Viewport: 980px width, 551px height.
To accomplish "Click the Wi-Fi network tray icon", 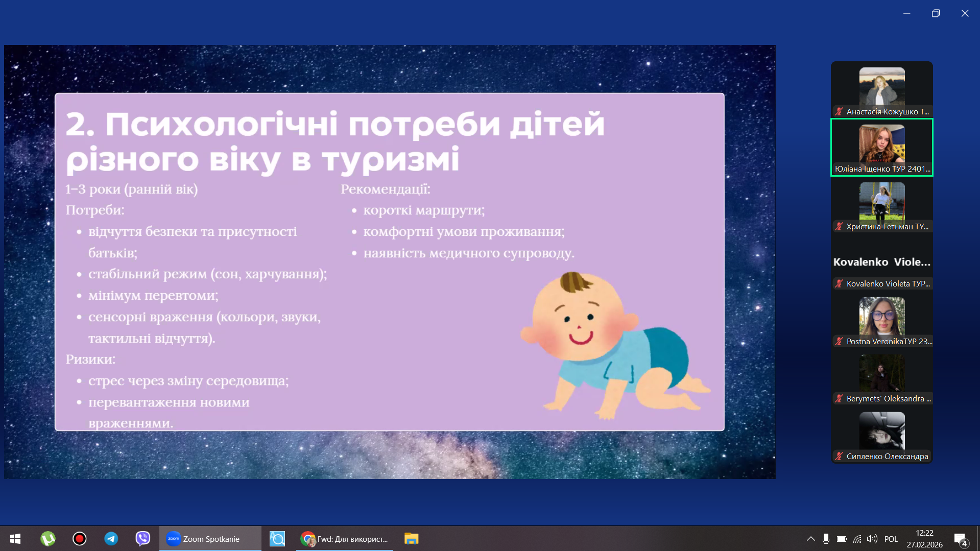I will [857, 539].
